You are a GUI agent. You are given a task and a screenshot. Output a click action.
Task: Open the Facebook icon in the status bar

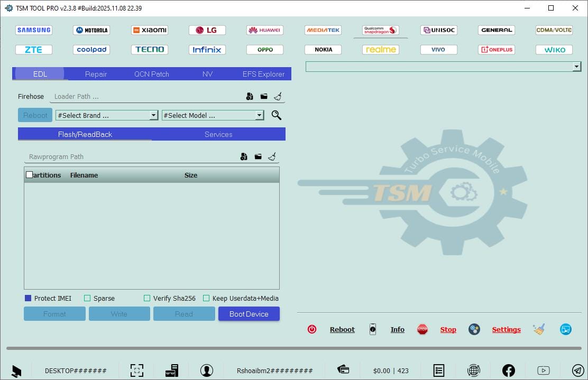[x=508, y=370]
